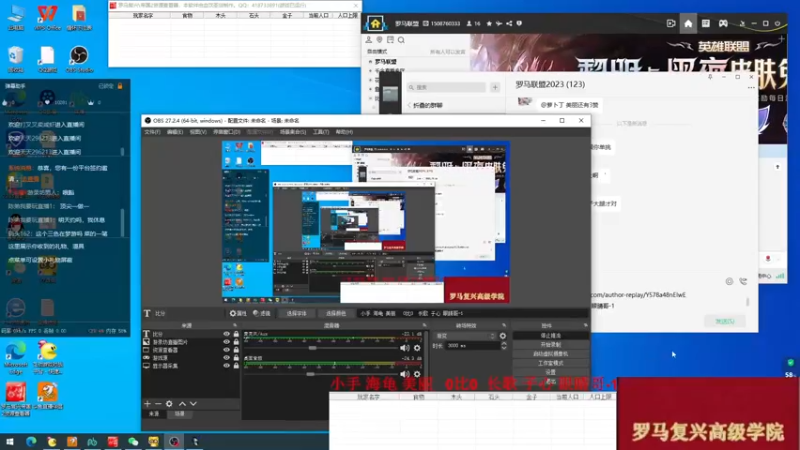800x450 pixels.
Task: Toggle visibility eye of 比分 source
Action: click(226, 334)
